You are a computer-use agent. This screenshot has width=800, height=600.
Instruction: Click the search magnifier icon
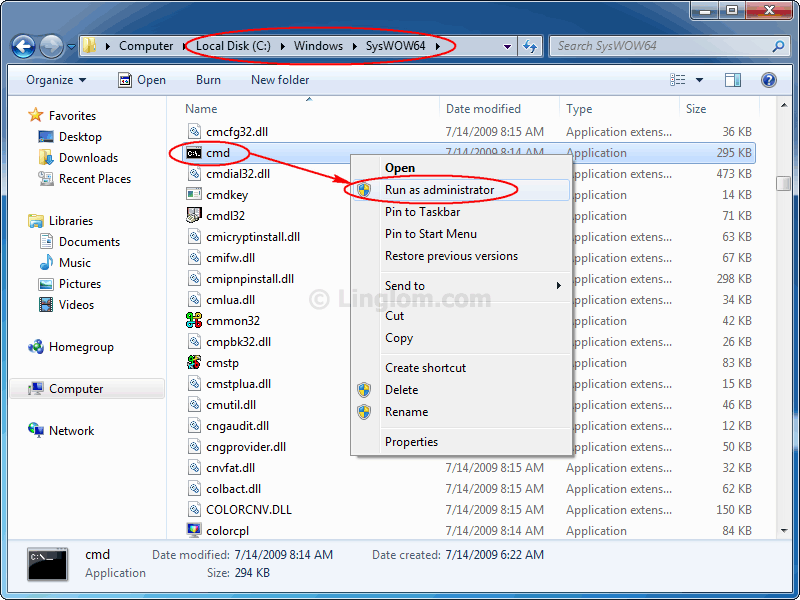click(x=778, y=46)
